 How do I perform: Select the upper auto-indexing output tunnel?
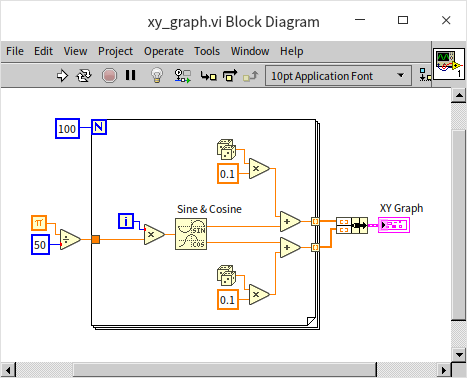(x=315, y=221)
